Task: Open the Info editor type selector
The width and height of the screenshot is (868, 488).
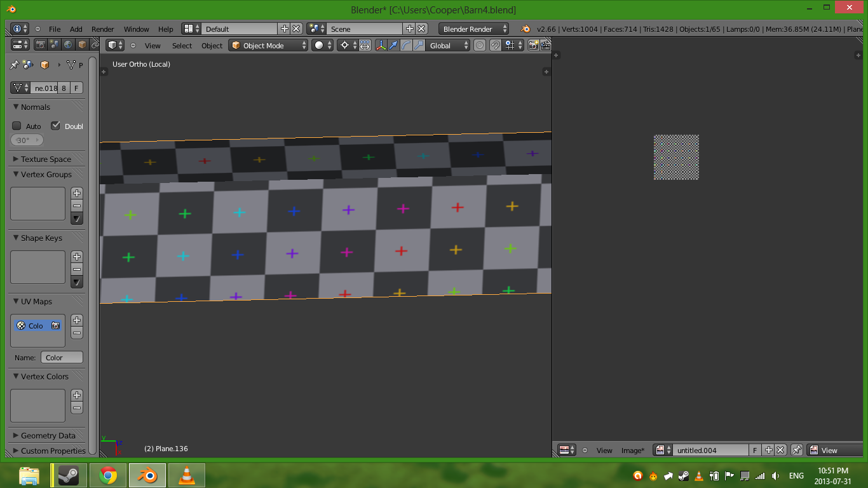Action: (20, 29)
